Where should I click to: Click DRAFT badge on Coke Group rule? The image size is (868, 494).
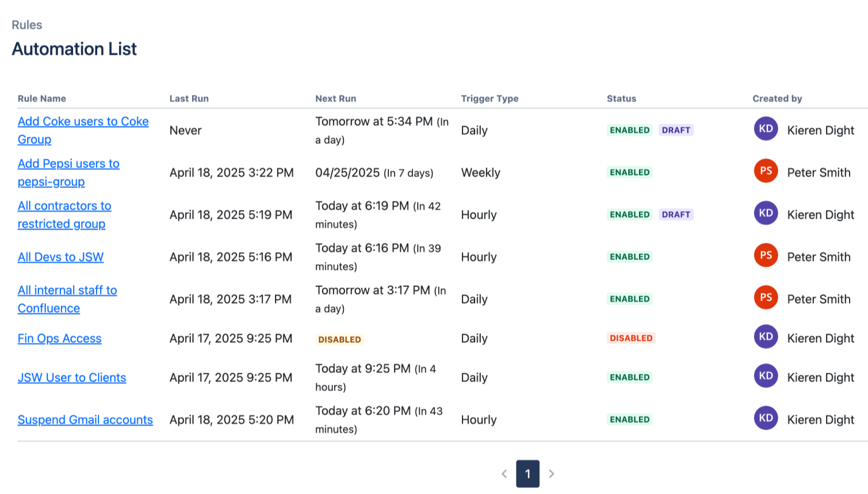click(676, 131)
